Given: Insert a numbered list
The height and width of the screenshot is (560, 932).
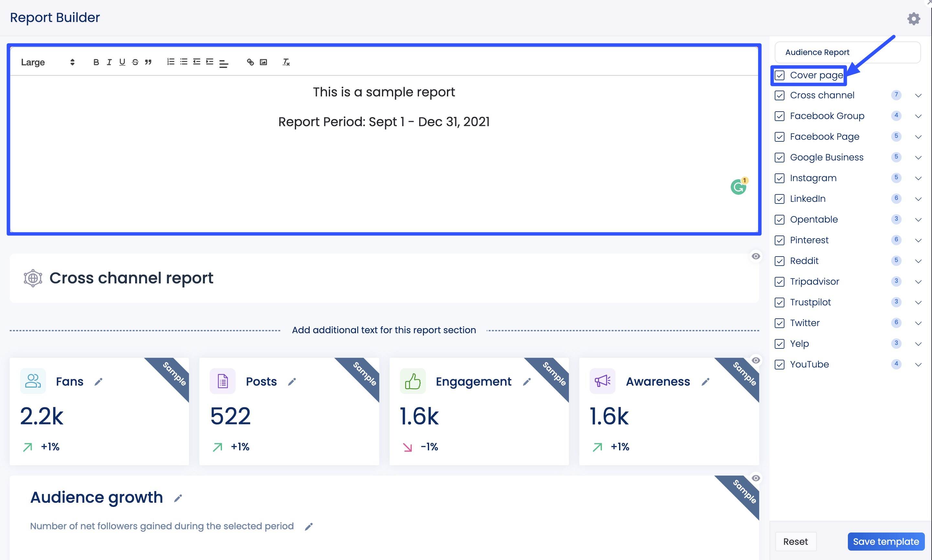Looking at the screenshot, I should pos(170,62).
